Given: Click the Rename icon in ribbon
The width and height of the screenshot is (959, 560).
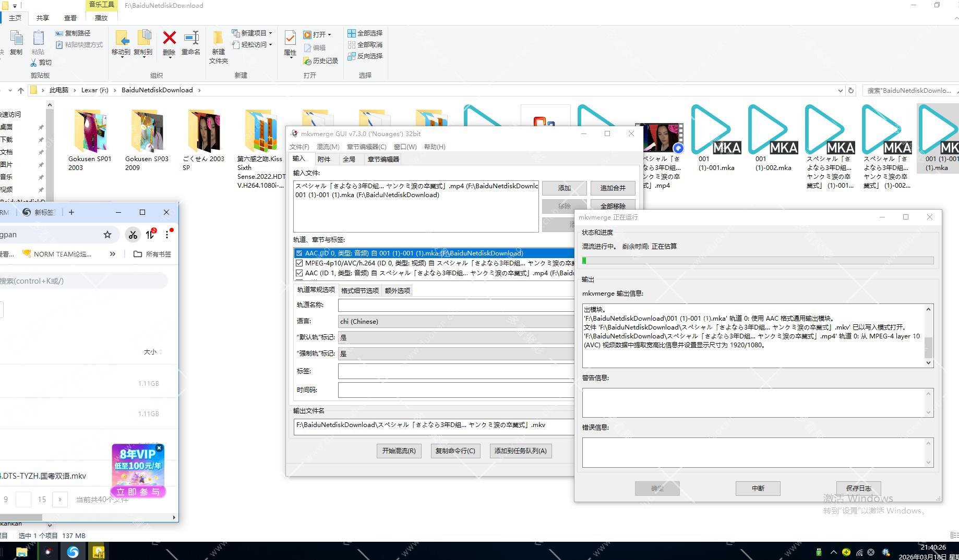Looking at the screenshot, I should 191,39.
